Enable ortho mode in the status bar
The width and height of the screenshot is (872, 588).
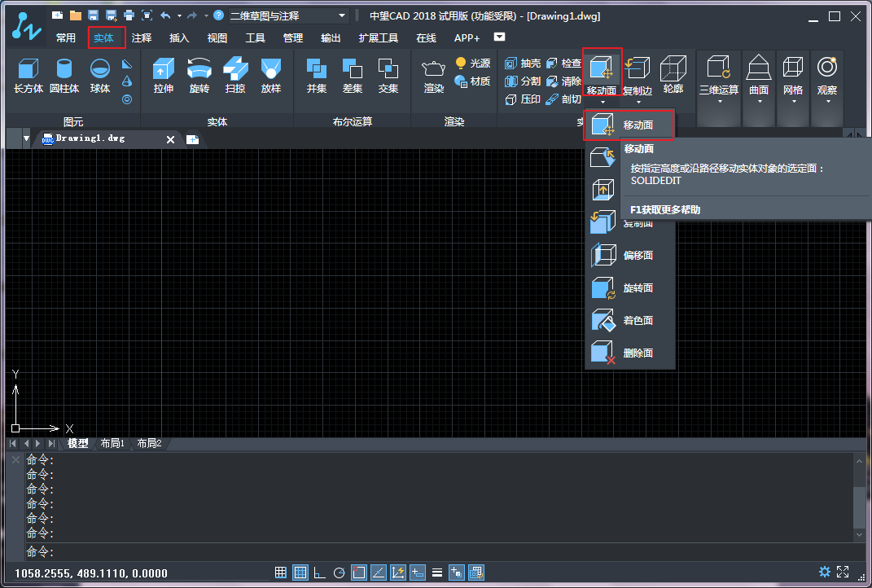pos(319,572)
